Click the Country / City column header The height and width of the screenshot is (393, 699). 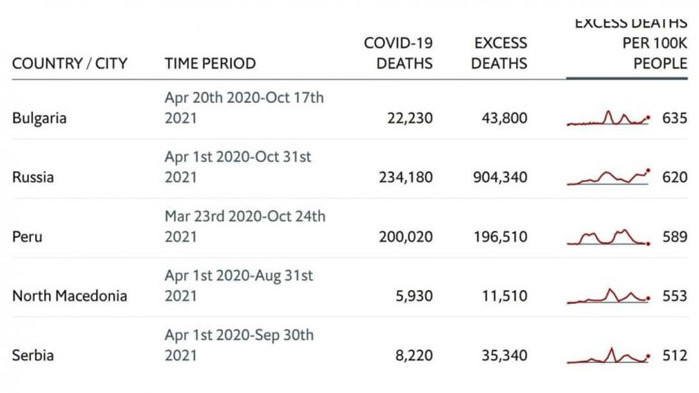pyautogui.click(x=70, y=63)
